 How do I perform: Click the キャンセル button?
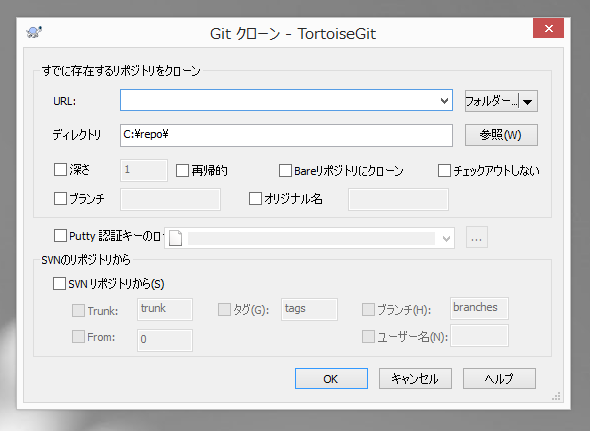pyautogui.click(x=415, y=379)
